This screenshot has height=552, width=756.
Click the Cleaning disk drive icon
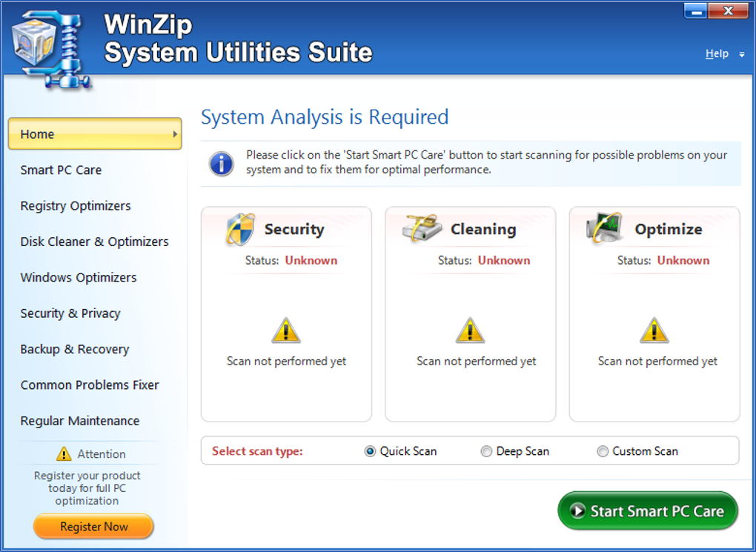coord(422,227)
